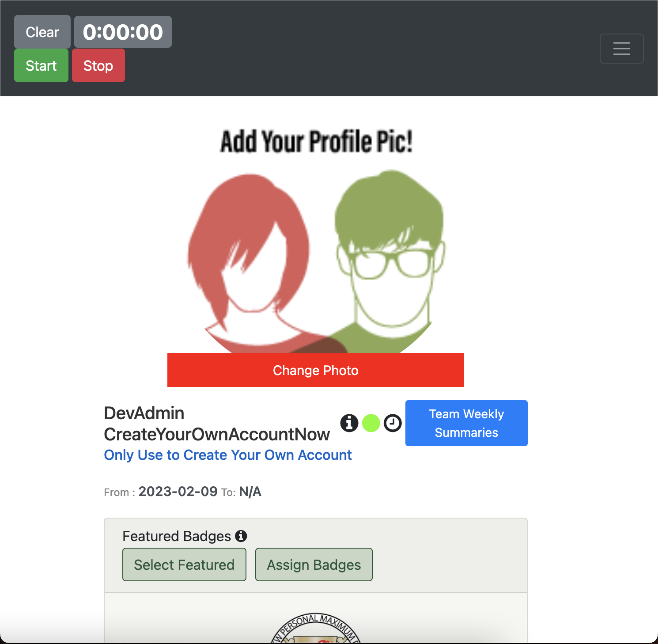Stop the timer with the red button
The height and width of the screenshot is (644, 658).
[x=98, y=65]
